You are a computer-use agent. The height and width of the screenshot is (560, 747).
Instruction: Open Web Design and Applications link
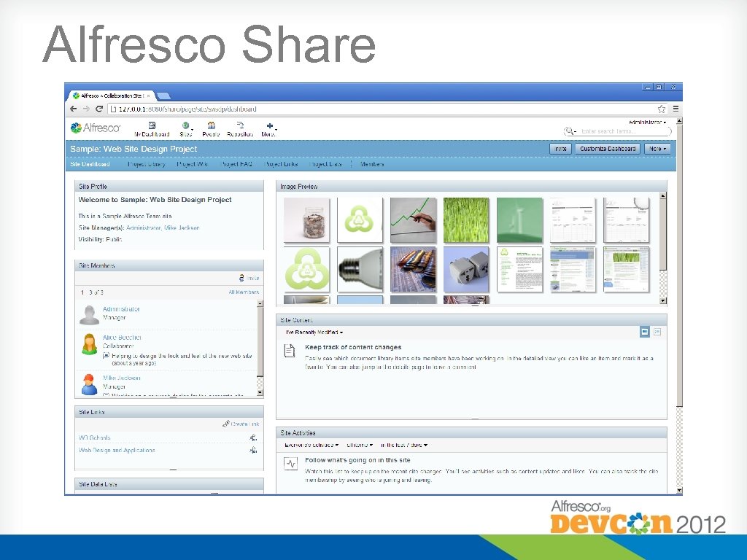coord(117,450)
